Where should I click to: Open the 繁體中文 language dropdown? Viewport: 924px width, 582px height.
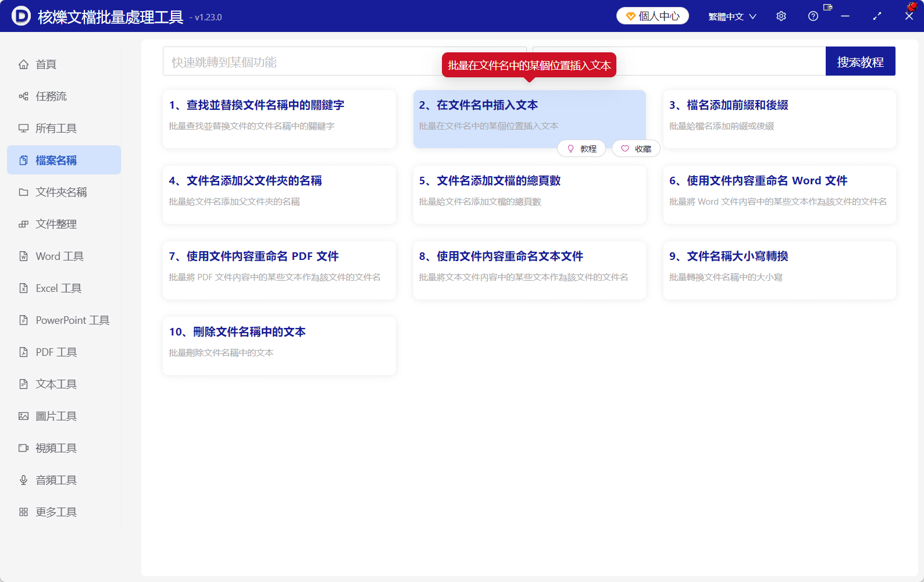pyautogui.click(x=732, y=16)
